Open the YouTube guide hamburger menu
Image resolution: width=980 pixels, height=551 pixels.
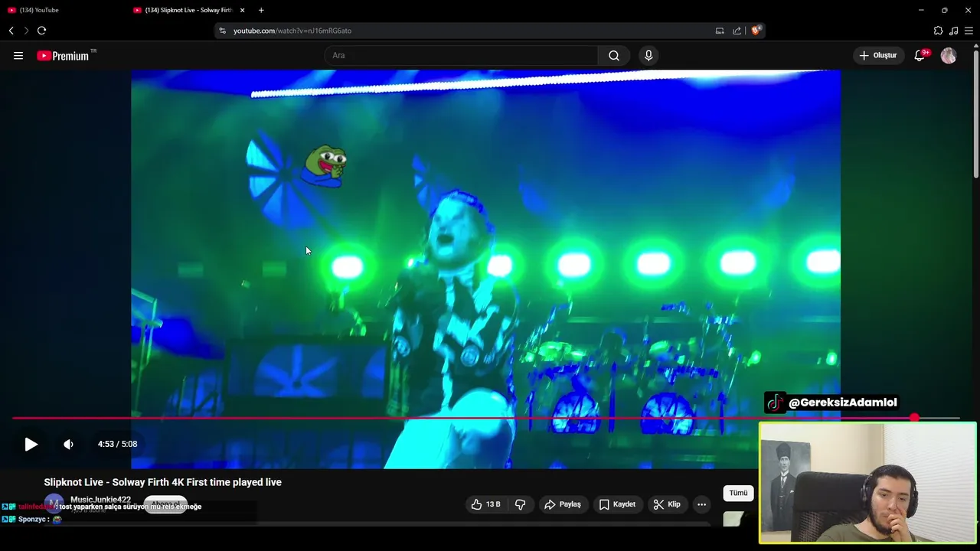tap(18, 56)
